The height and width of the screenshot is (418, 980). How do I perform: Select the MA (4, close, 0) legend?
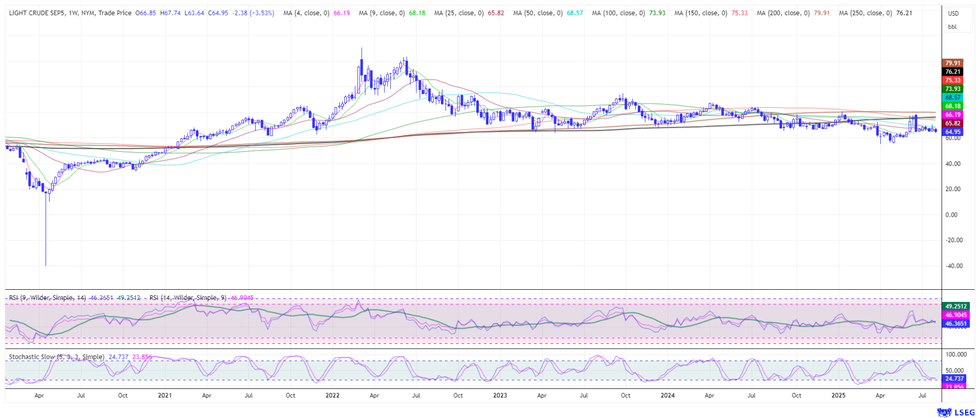pyautogui.click(x=306, y=13)
